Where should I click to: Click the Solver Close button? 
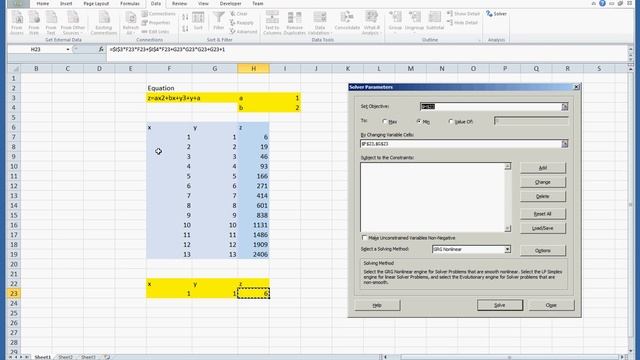click(551, 305)
